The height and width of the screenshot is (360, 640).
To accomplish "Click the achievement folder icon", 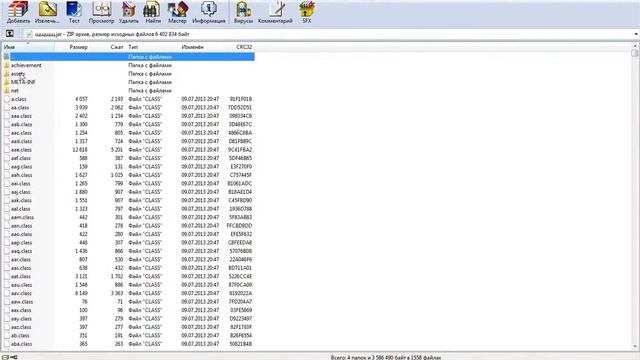I will point(7,65).
